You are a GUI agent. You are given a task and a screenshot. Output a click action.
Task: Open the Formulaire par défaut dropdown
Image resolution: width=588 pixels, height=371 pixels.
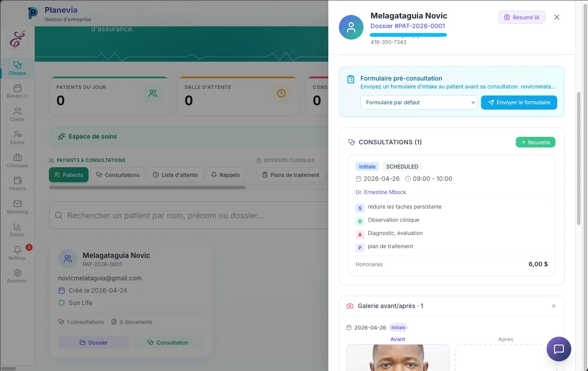419,103
